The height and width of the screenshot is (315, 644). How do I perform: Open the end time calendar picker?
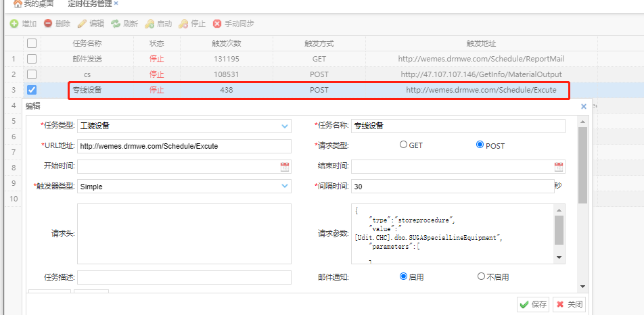click(559, 166)
